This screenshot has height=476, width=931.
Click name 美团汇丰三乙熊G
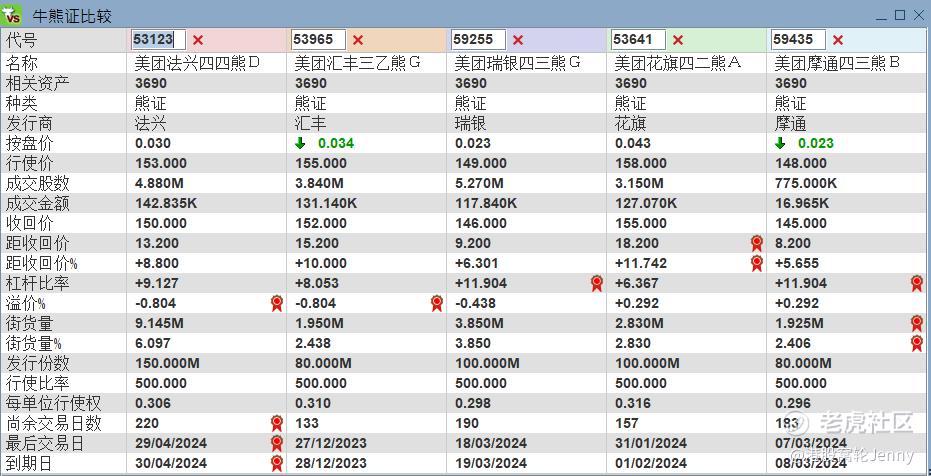(x=358, y=63)
